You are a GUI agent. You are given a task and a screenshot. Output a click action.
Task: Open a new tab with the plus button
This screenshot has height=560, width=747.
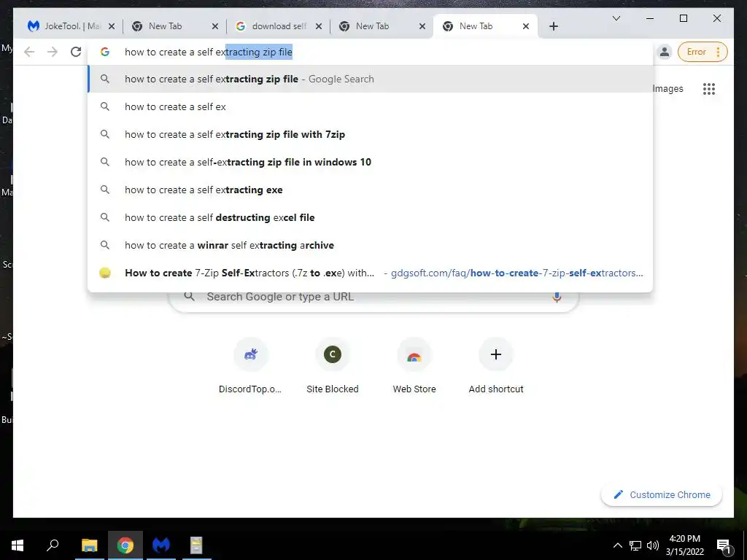tap(553, 26)
